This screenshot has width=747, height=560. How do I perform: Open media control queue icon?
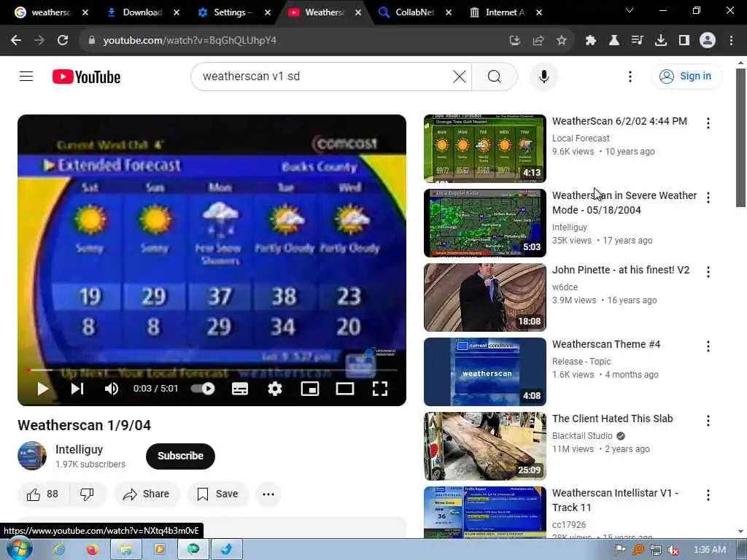pos(638,41)
